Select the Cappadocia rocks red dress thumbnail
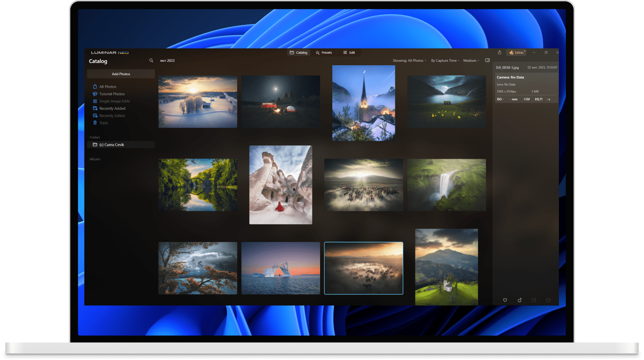Viewport: 644px width, 360px height. tap(281, 185)
